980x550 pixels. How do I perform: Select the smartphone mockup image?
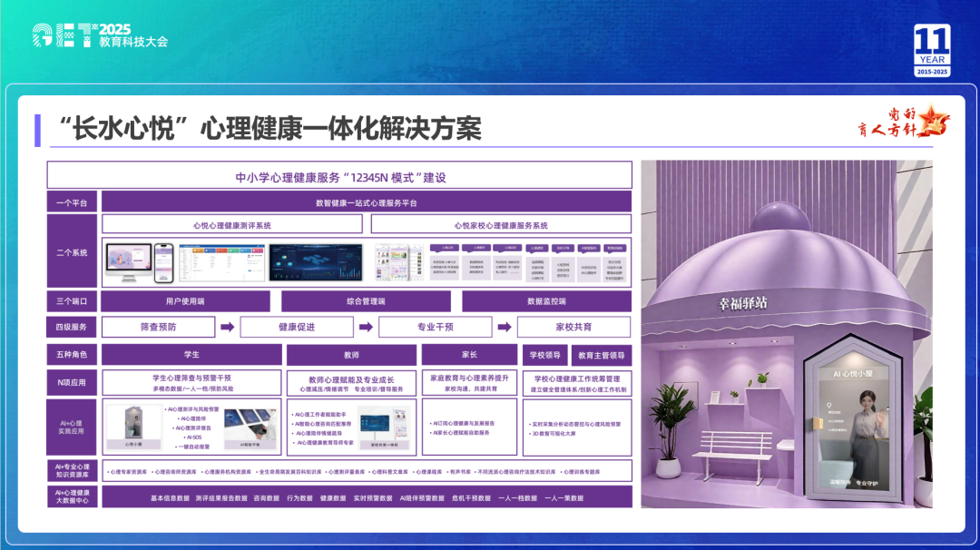(162, 262)
